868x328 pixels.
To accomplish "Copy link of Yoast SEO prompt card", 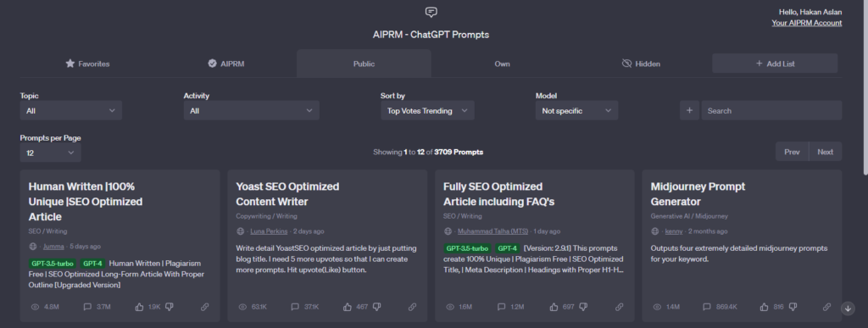I will pos(413,307).
